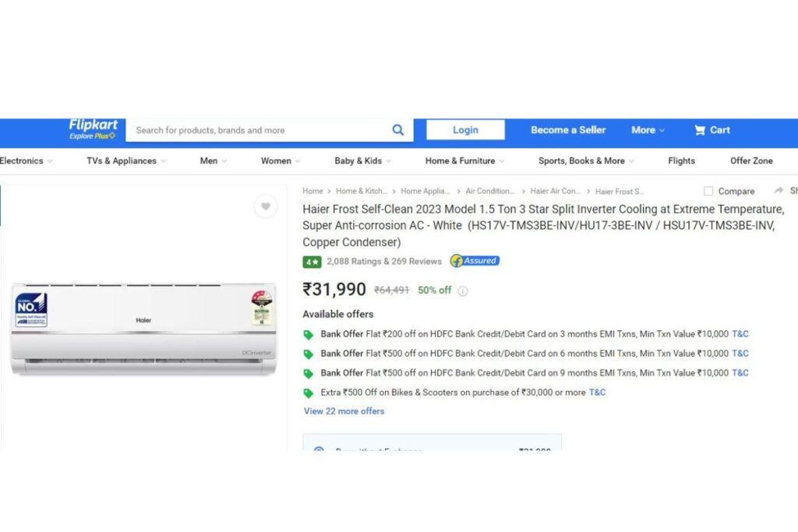The width and height of the screenshot is (798, 532).
Task: Open the Offer Zone menu item
Action: 751,160
